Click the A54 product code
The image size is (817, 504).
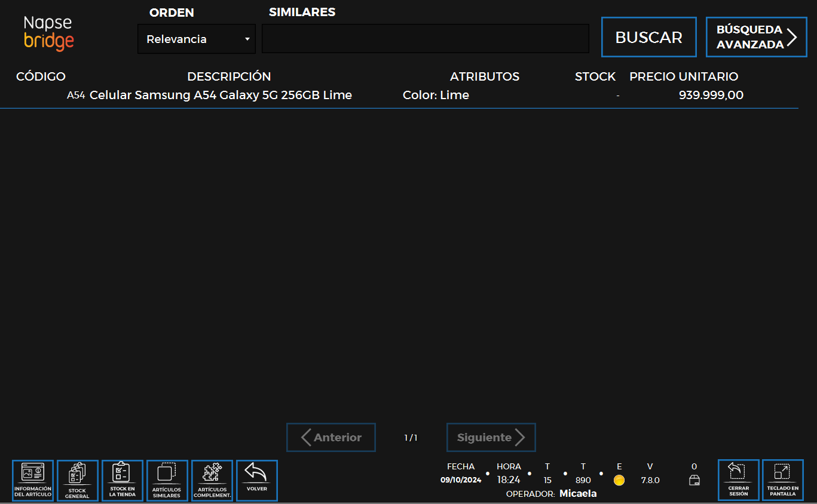(x=76, y=95)
